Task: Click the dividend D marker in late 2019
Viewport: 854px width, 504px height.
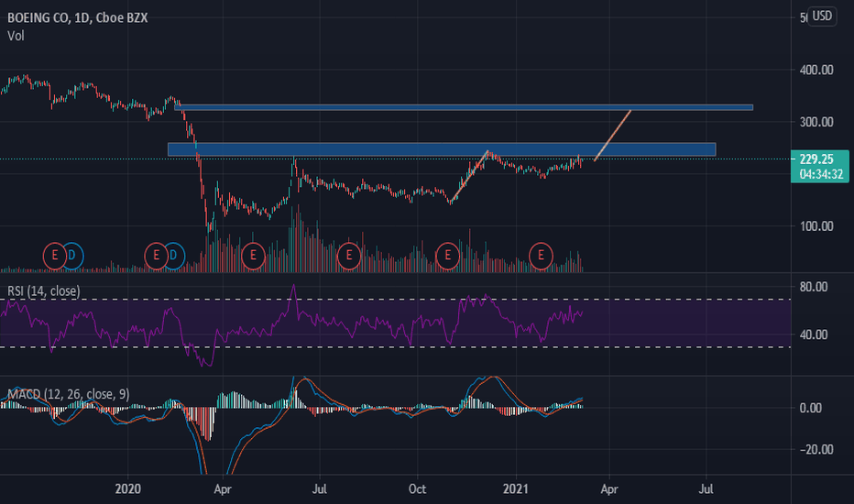Action: [72, 256]
